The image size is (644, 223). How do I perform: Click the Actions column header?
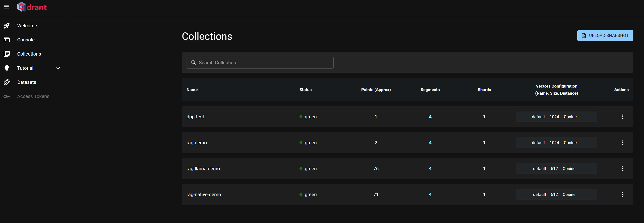(621, 90)
